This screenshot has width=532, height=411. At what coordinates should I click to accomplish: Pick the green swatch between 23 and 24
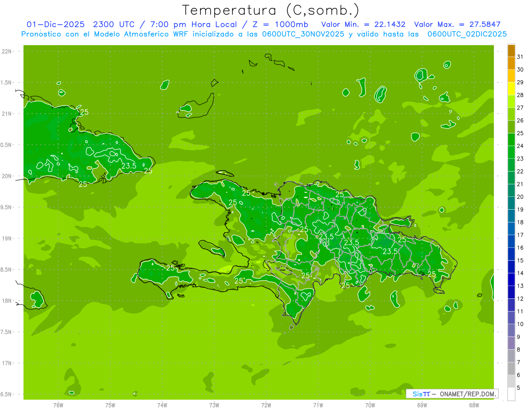pos(511,153)
